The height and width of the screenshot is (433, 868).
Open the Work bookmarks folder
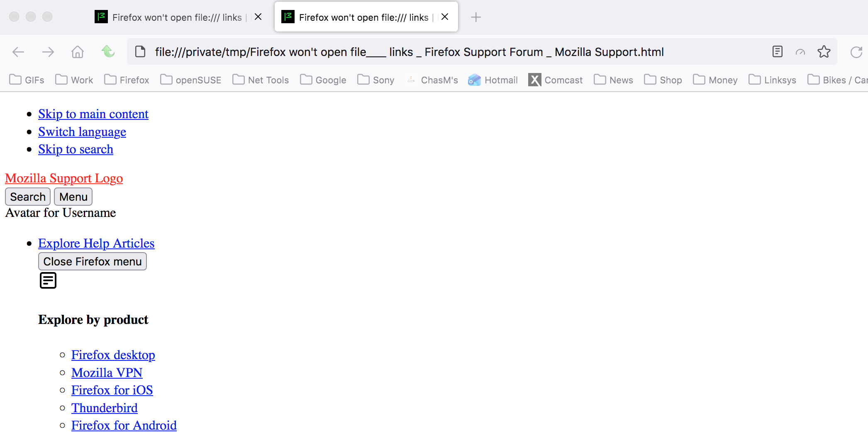(x=74, y=80)
